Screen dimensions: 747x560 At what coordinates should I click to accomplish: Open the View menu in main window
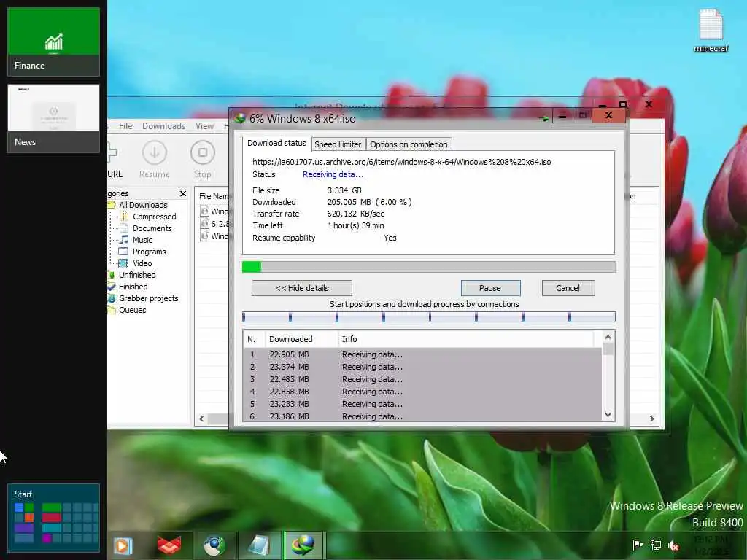tap(204, 125)
